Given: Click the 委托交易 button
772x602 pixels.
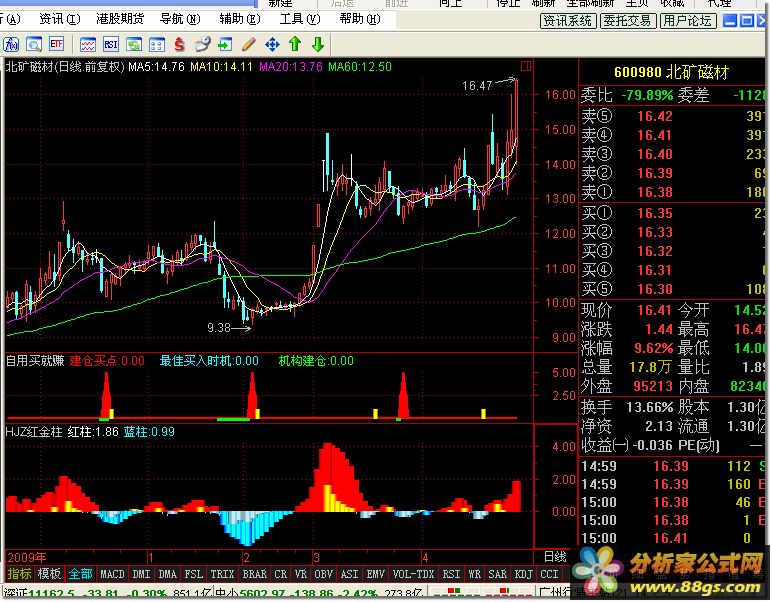Looking at the screenshot, I should click(x=628, y=21).
